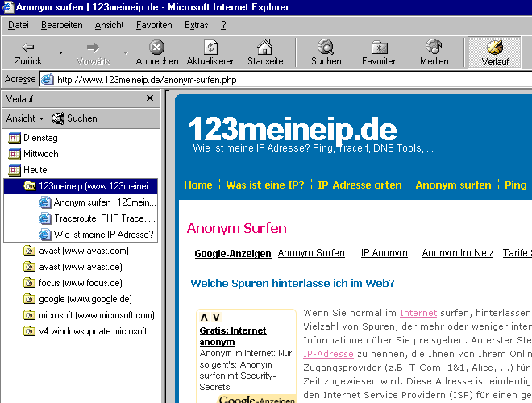
Task: Go to Startseite home button
Action: [x=265, y=52]
